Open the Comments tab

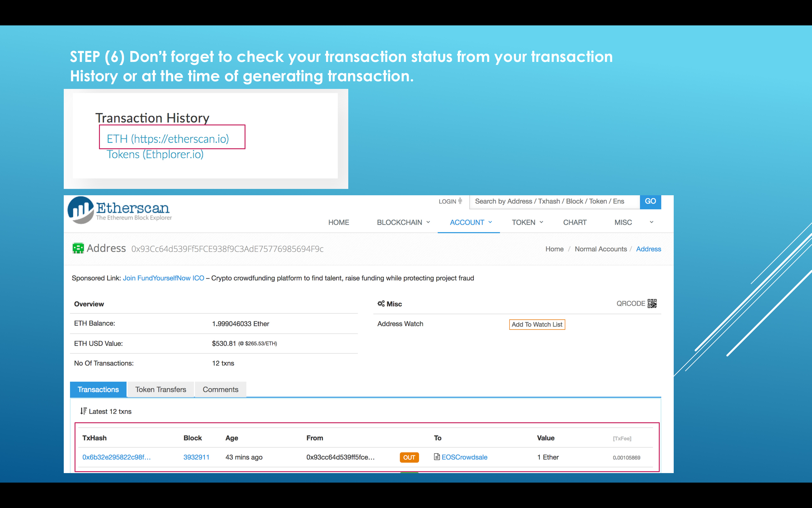tap(220, 389)
